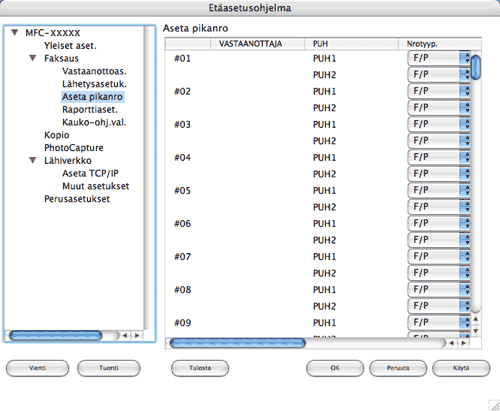Collapse the Faksaus disclosure triangle

(x=33, y=58)
